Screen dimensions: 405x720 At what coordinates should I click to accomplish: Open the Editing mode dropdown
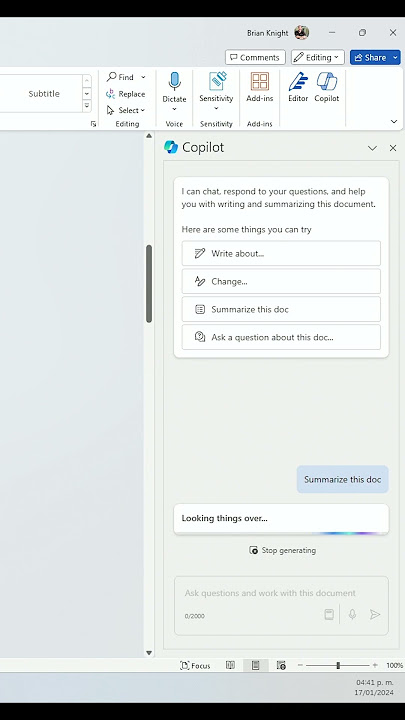pyautogui.click(x=317, y=57)
